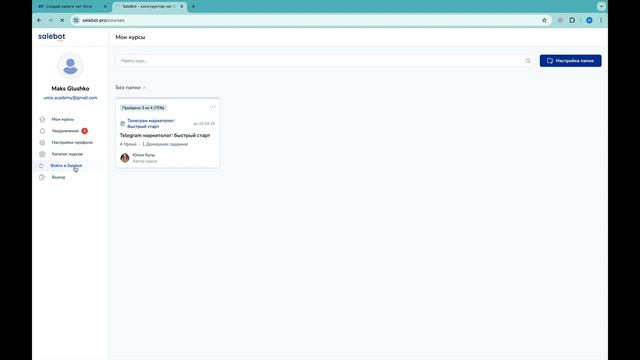640x360 pixels.
Task: Click the Мои курсы page heading
Action: pos(130,37)
